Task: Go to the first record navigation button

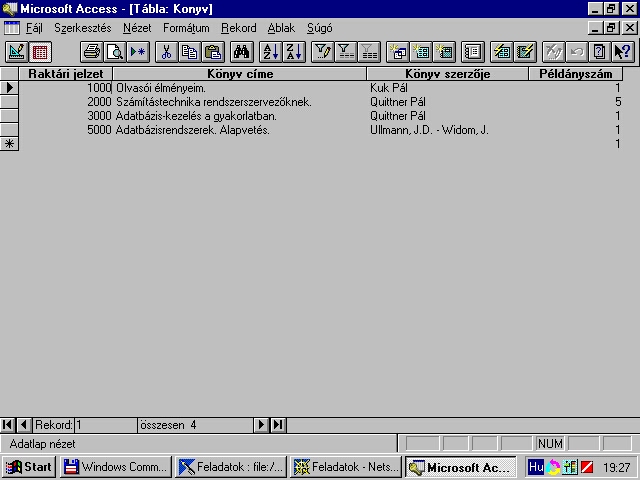Action: (8, 425)
